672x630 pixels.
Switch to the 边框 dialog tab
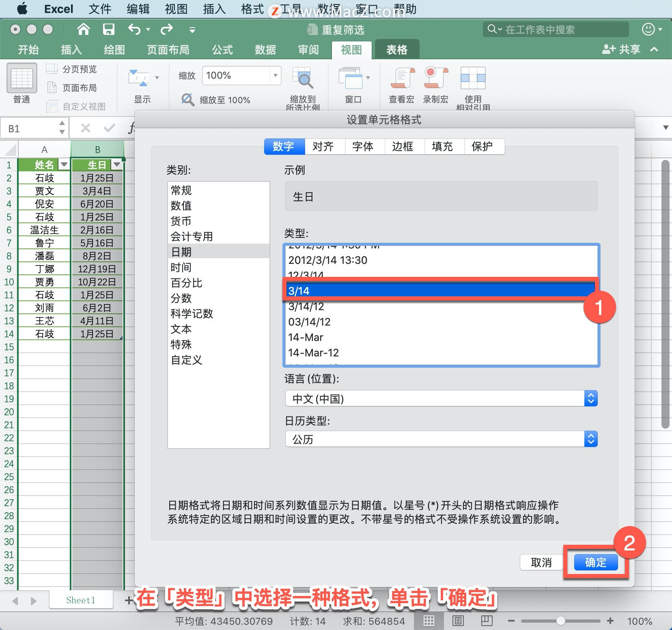coord(405,147)
